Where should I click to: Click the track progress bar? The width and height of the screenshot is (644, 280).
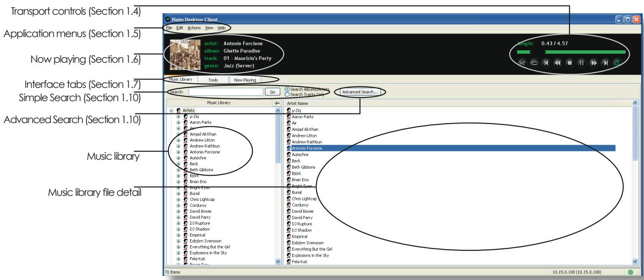[x=571, y=52]
